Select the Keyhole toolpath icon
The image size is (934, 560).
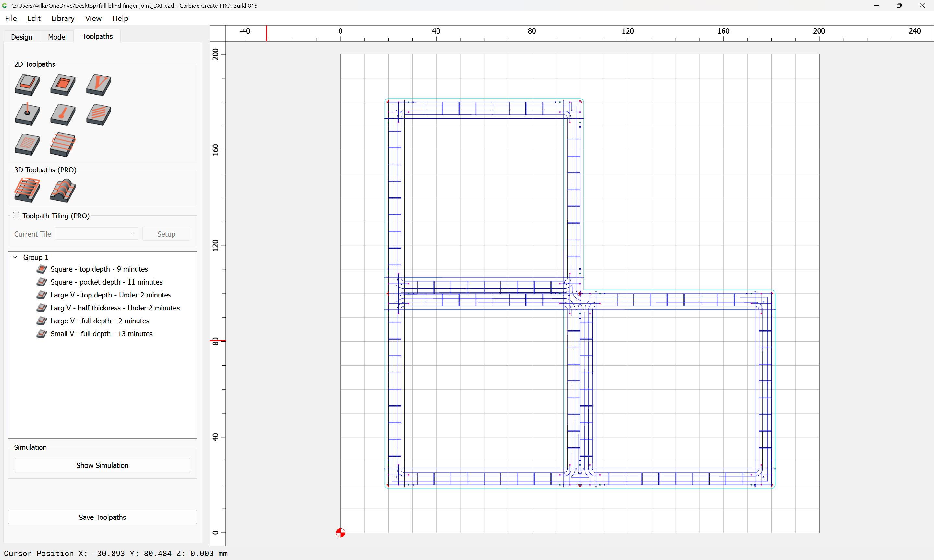pyautogui.click(x=63, y=114)
